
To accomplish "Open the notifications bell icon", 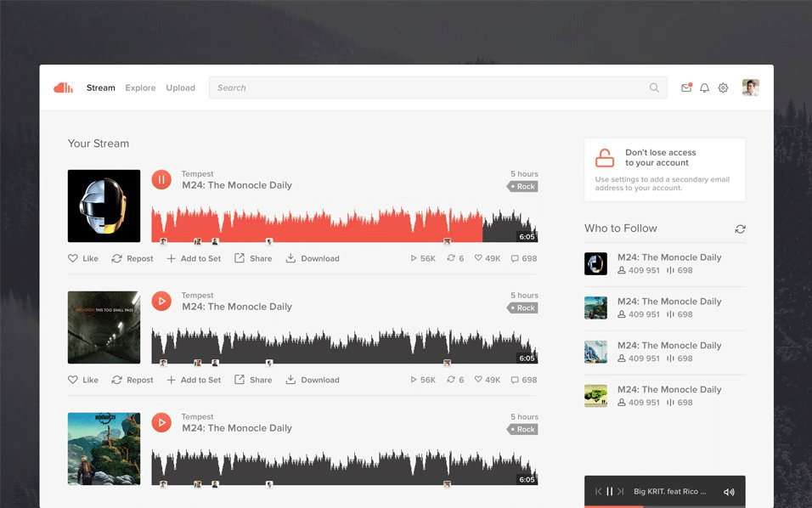I will 704,87.
